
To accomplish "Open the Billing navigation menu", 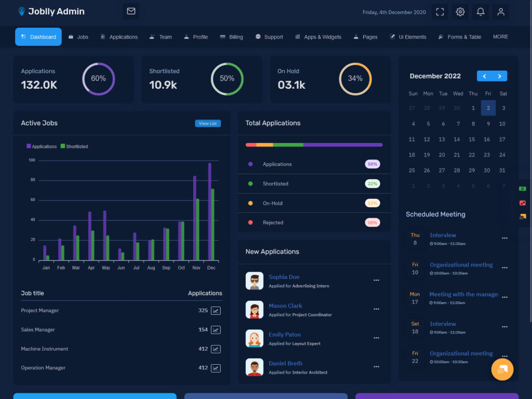I will coord(231,37).
